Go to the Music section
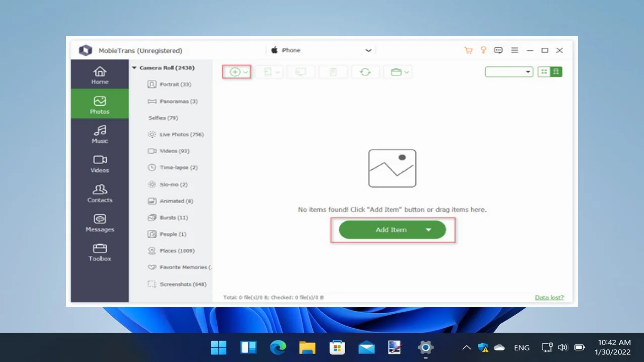 [x=100, y=134]
